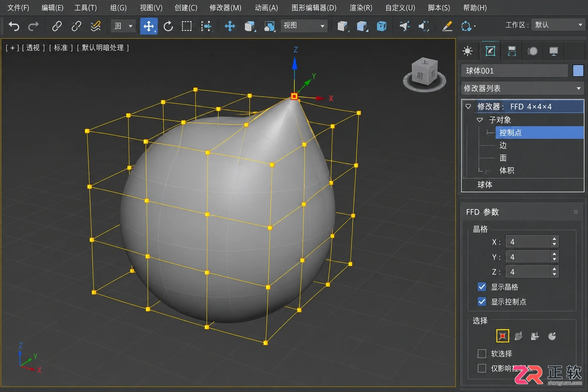Click the lattice X value field
This screenshot has height=392, width=588.
coord(528,242)
